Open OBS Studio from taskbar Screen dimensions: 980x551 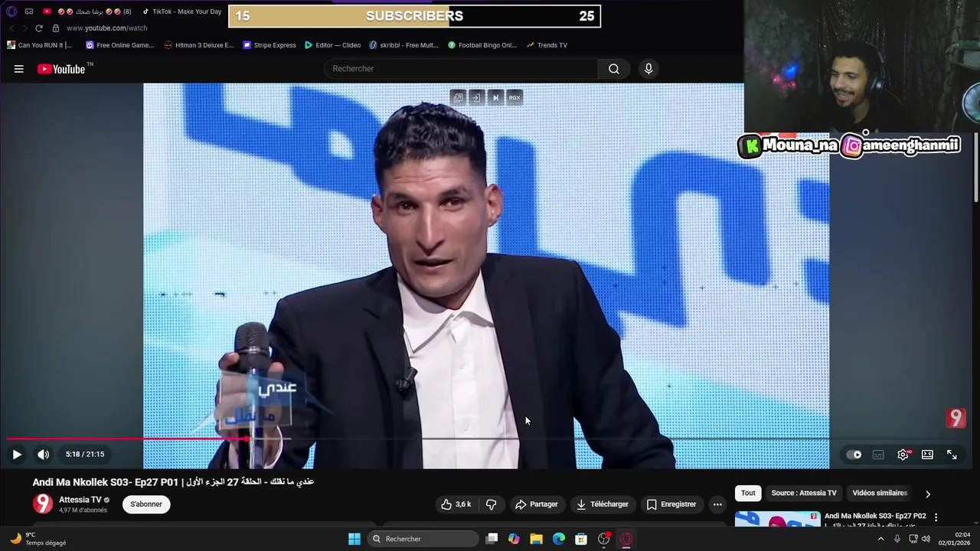tap(604, 539)
